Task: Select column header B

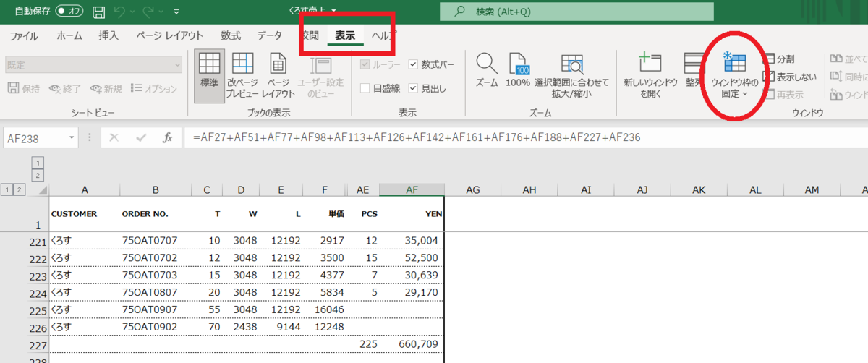Action: tap(156, 189)
